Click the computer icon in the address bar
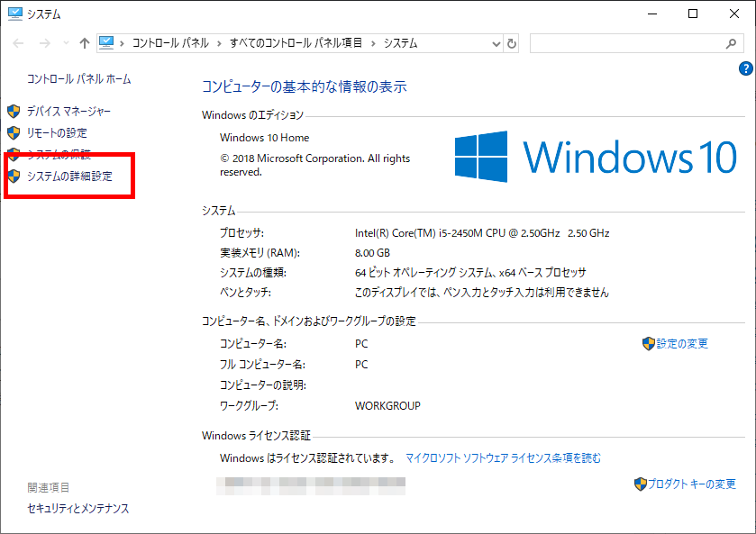 click(x=108, y=42)
